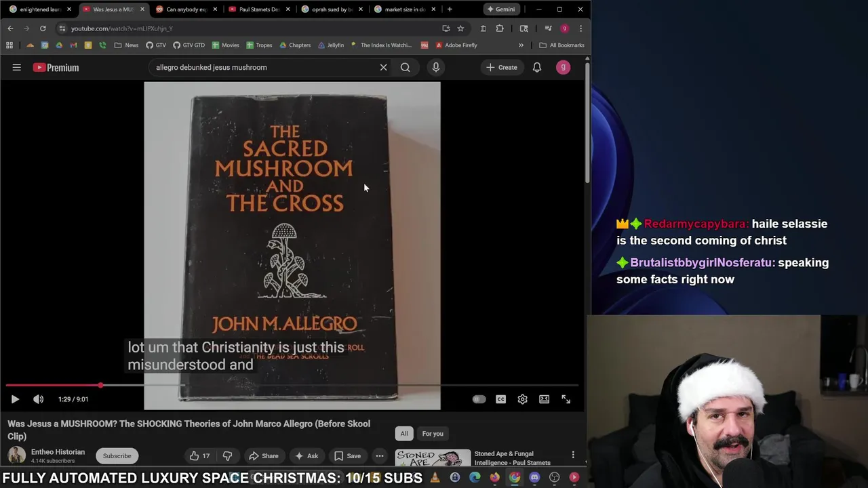Switch to the enlightened laura browser tab
The image size is (868, 488).
point(40,9)
